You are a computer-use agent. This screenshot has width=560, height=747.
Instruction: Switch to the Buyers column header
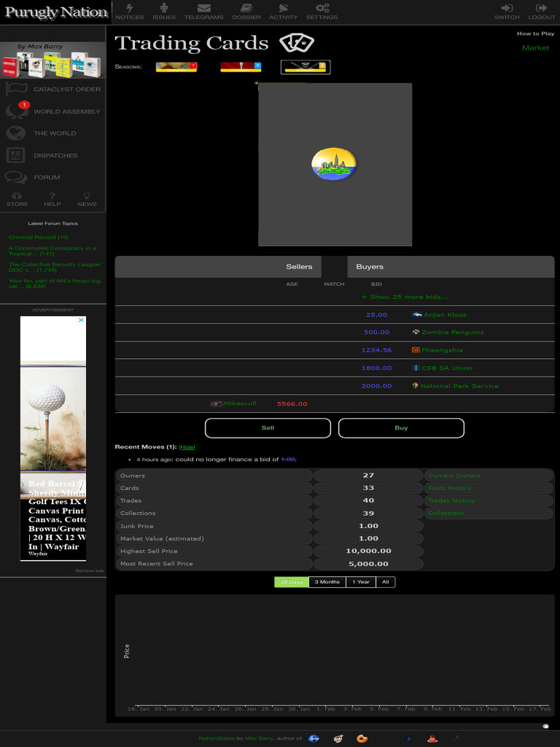click(x=370, y=267)
